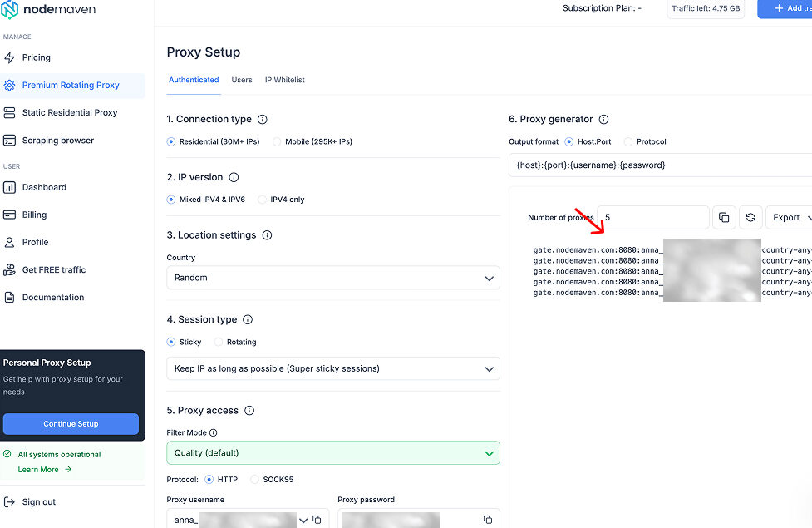Open Premium Rotating Proxy via its gear icon
Image resolution: width=812 pixels, height=528 pixels.
(12, 85)
